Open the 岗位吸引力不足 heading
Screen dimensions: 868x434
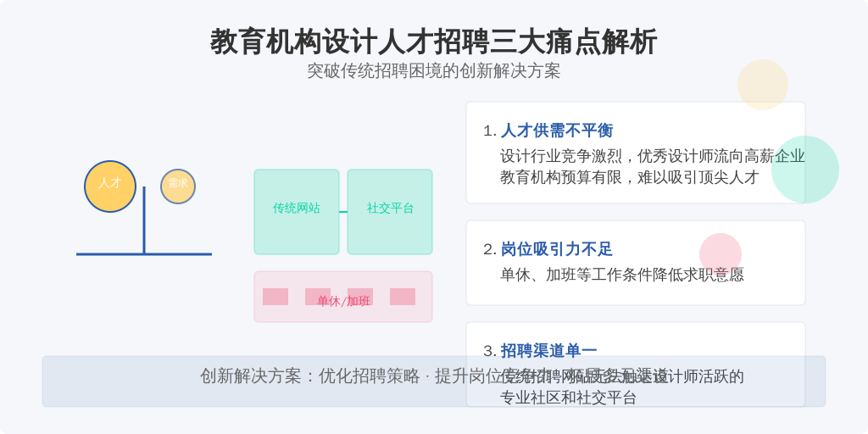click(557, 250)
